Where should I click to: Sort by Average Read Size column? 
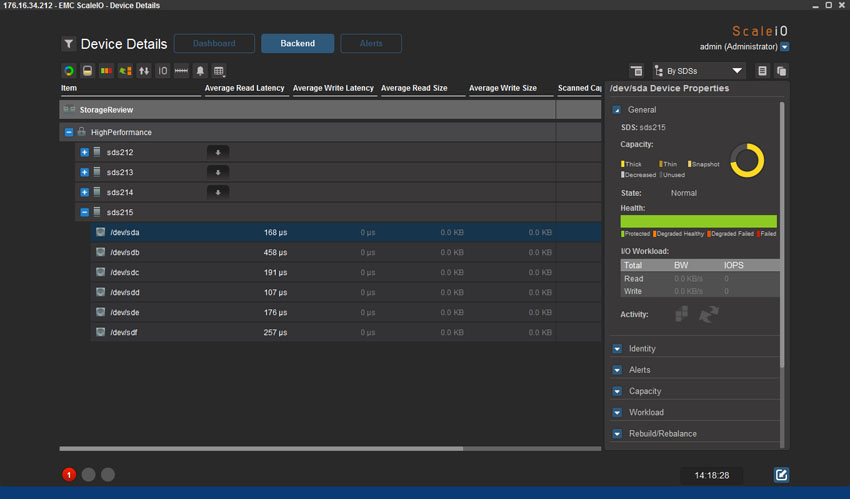(x=414, y=88)
